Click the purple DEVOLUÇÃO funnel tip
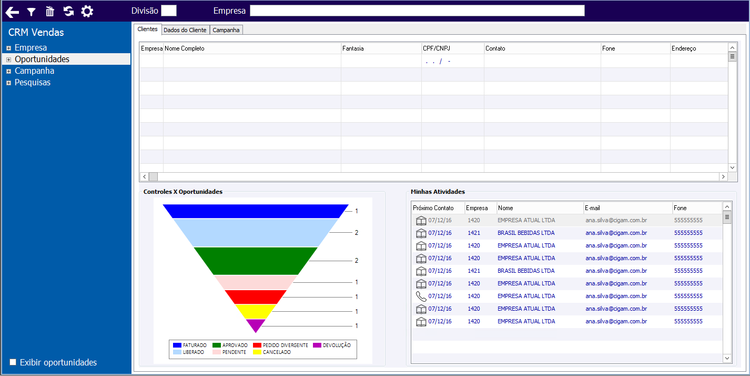The height and width of the screenshot is (376, 750). (256, 325)
